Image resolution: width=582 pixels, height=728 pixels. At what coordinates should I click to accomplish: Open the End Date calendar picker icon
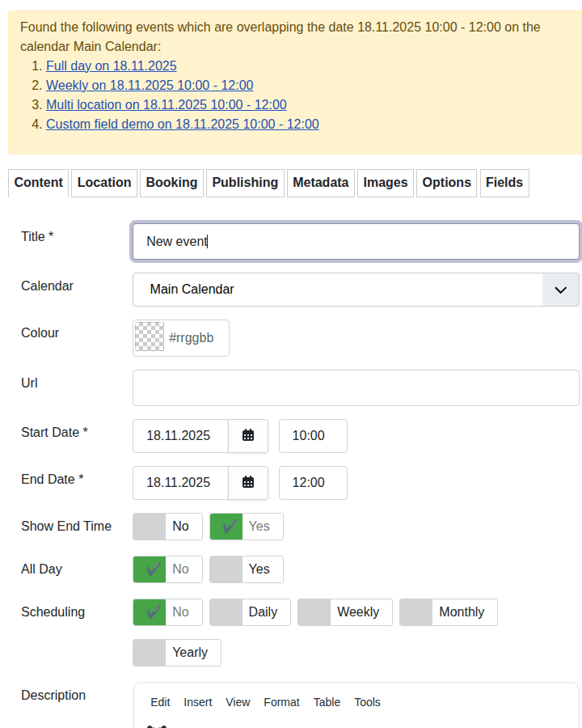(248, 483)
